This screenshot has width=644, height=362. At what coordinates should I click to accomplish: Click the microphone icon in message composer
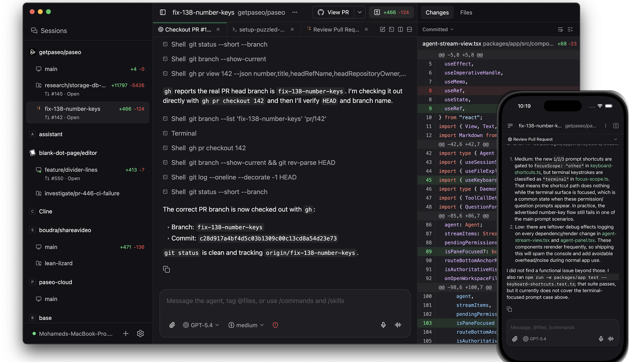pyautogui.click(x=383, y=325)
